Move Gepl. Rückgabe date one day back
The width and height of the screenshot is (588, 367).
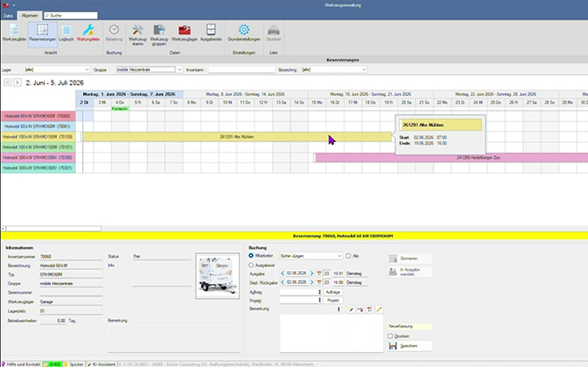[x=283, y=282]
